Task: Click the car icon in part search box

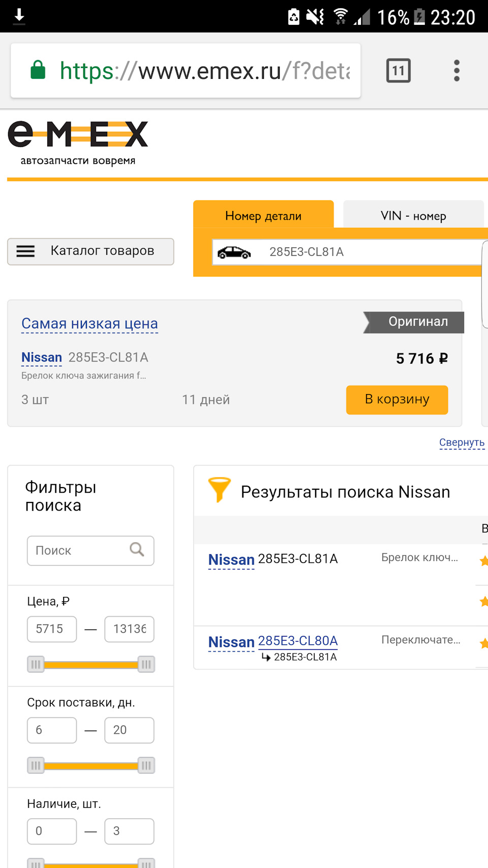Action: coord(234,252)
